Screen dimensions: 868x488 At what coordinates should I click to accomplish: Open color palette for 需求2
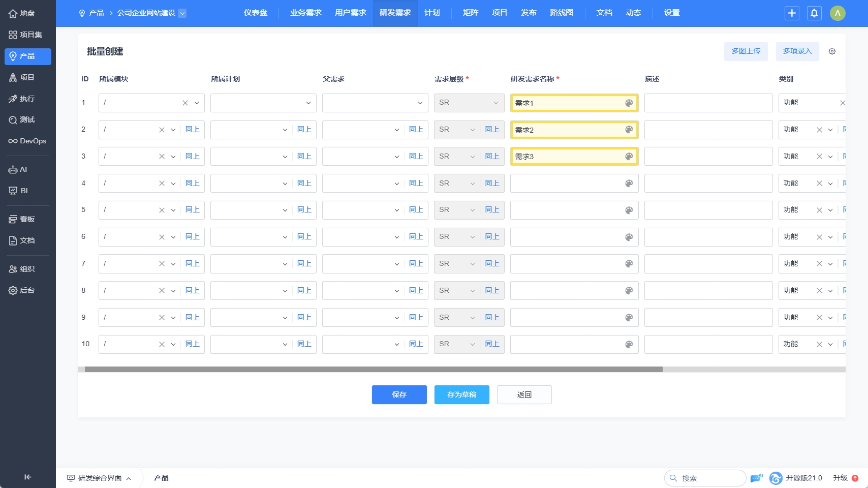click(x=629, y=130)
